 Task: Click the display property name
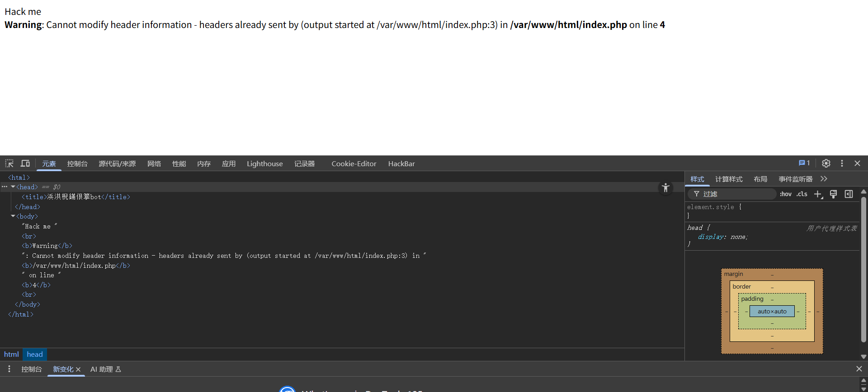710,237
